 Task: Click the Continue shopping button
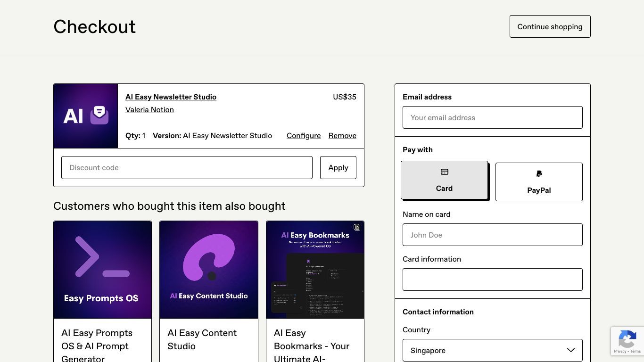coord(550,26)
